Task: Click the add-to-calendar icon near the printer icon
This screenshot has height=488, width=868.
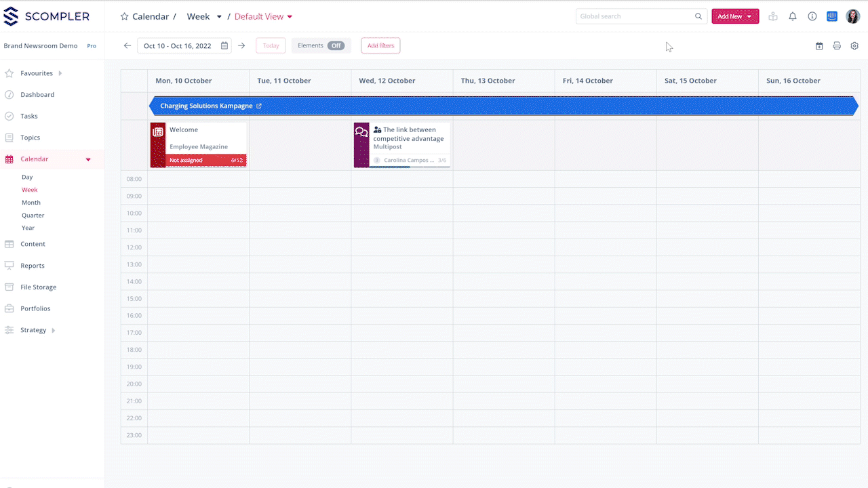Action: (x=819, y=45)
